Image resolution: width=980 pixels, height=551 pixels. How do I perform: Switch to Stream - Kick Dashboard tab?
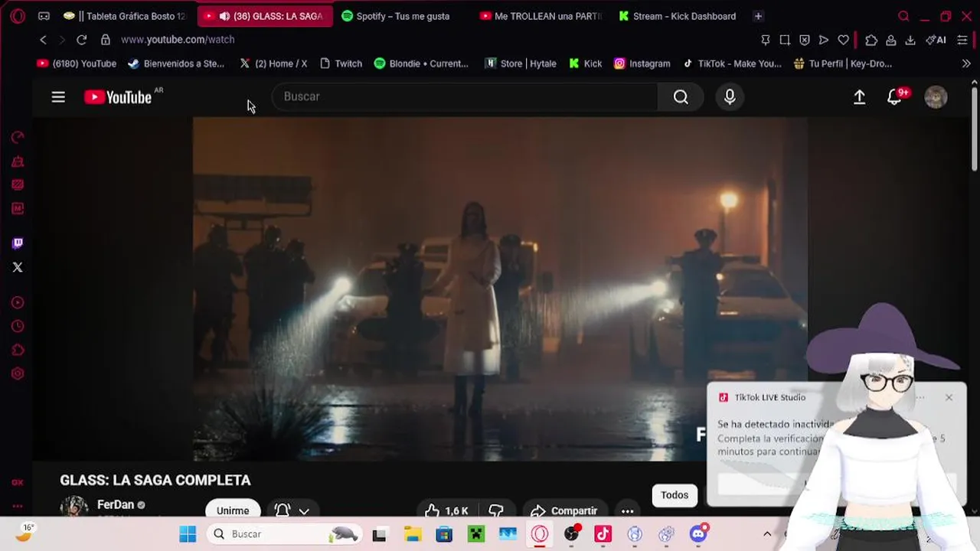(678, 16)
